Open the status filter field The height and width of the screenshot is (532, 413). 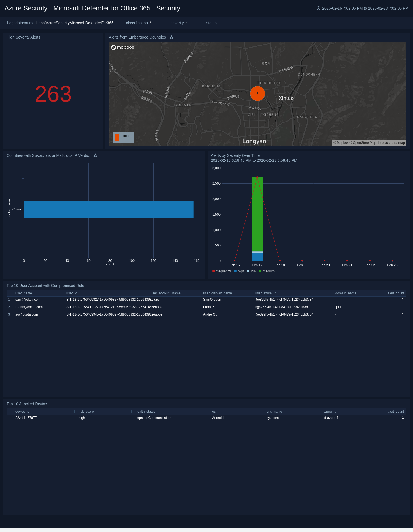(x=225, y=23)
